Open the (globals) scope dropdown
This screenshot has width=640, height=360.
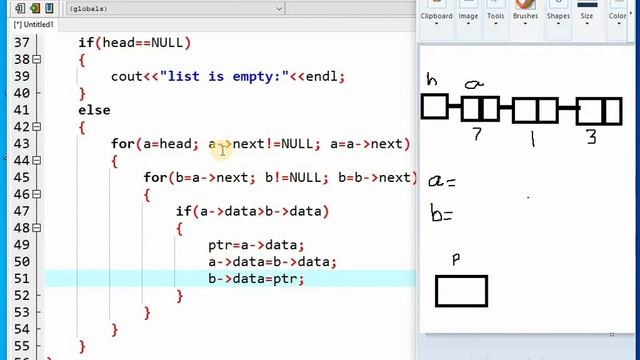pyautogui.click(x=176, y=9)
